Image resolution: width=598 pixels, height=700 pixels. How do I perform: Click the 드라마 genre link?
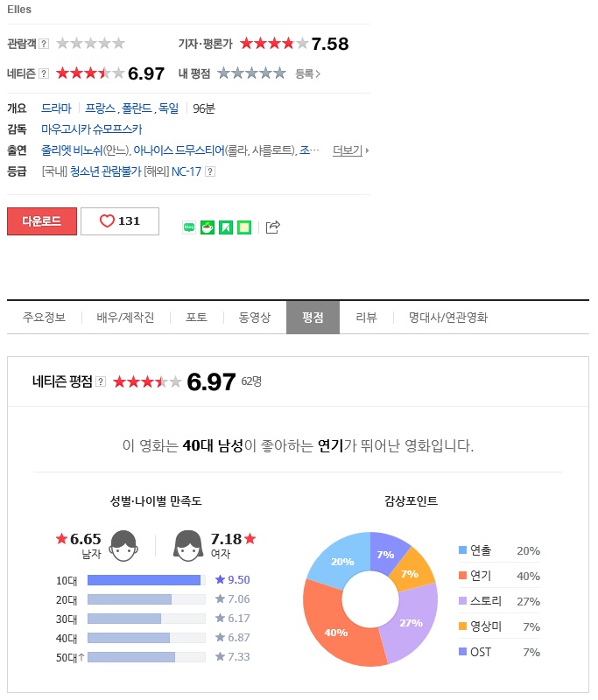point(56,108)
